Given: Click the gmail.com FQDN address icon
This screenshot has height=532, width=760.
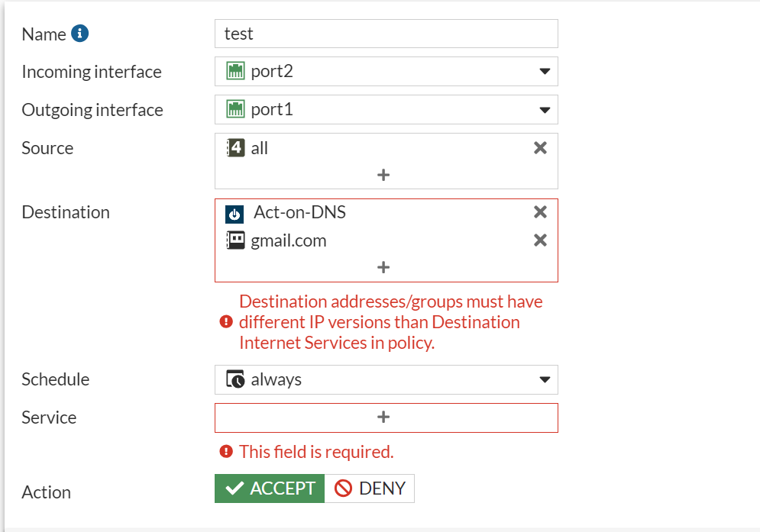Looking at the screenshot, I should tap(235, 240).
